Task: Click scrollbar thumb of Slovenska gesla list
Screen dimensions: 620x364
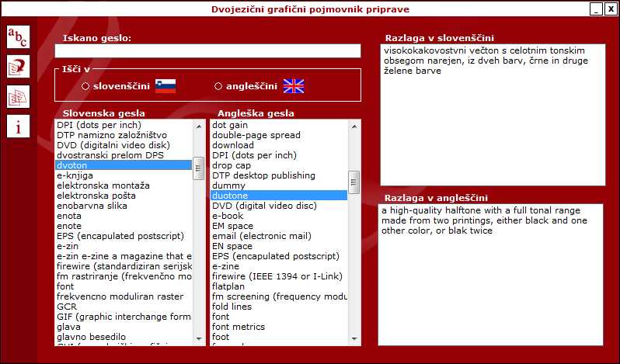Action: [x=198, y=167]
